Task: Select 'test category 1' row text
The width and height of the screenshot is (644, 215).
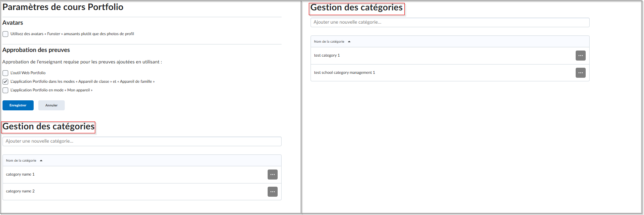Action: pos(327,55)
